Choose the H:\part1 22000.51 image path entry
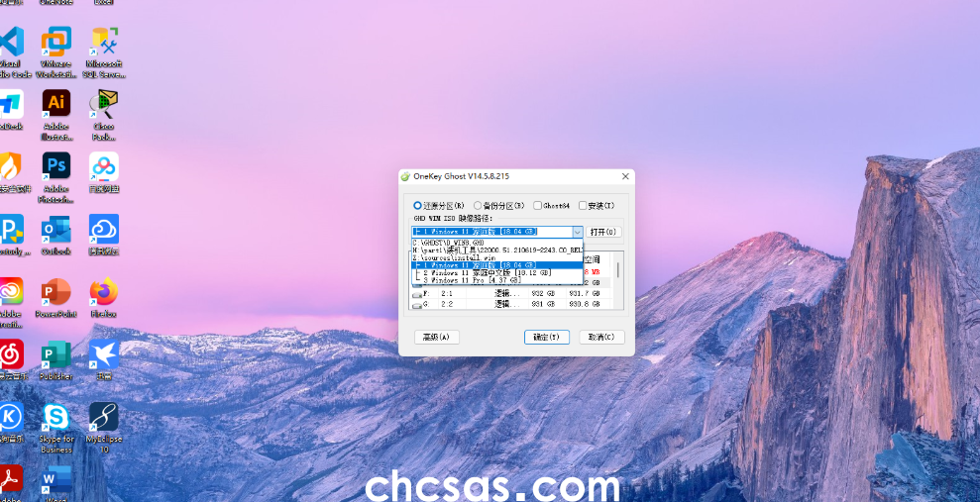Screen dimensions: 980x502 pyautogui.click(x=497, y=250)
